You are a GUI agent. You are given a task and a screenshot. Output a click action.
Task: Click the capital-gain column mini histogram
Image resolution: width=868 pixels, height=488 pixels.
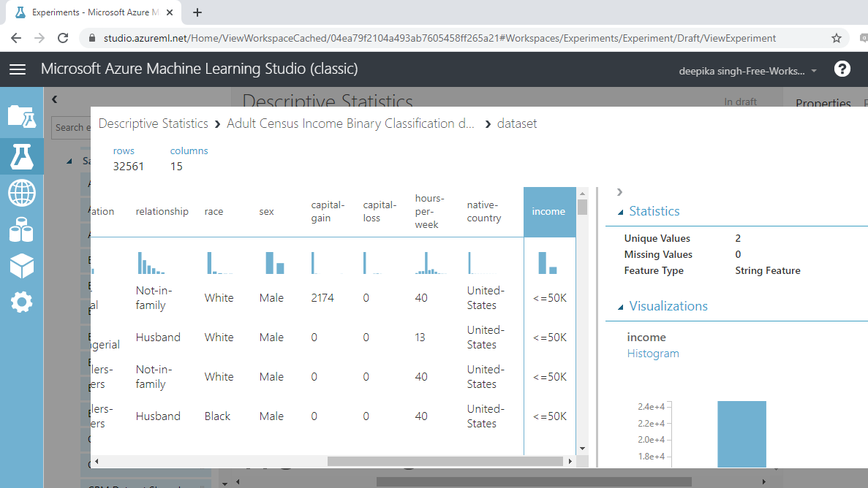(x=327, y=263)
